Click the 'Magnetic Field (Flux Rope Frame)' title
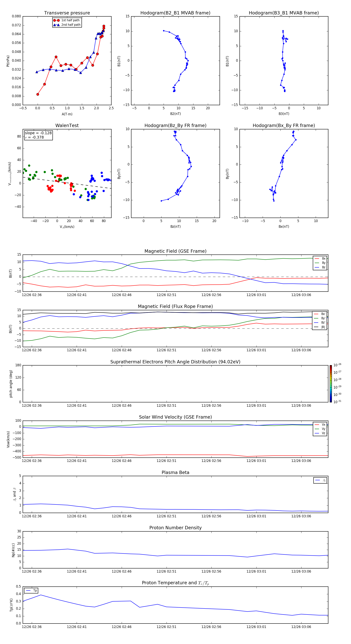This screenshot has height=644, width=351. coord(175,307)
